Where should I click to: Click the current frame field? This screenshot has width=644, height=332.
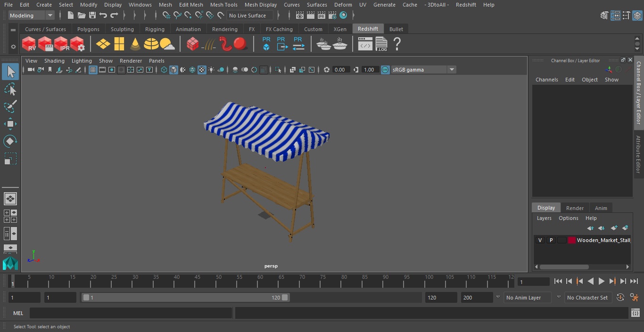[533, 282]
